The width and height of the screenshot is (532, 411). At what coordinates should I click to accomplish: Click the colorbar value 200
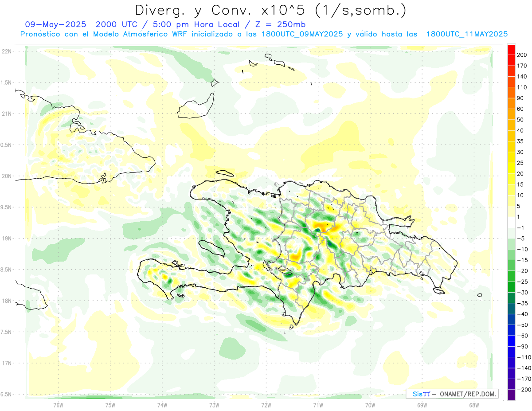[522, 55]
